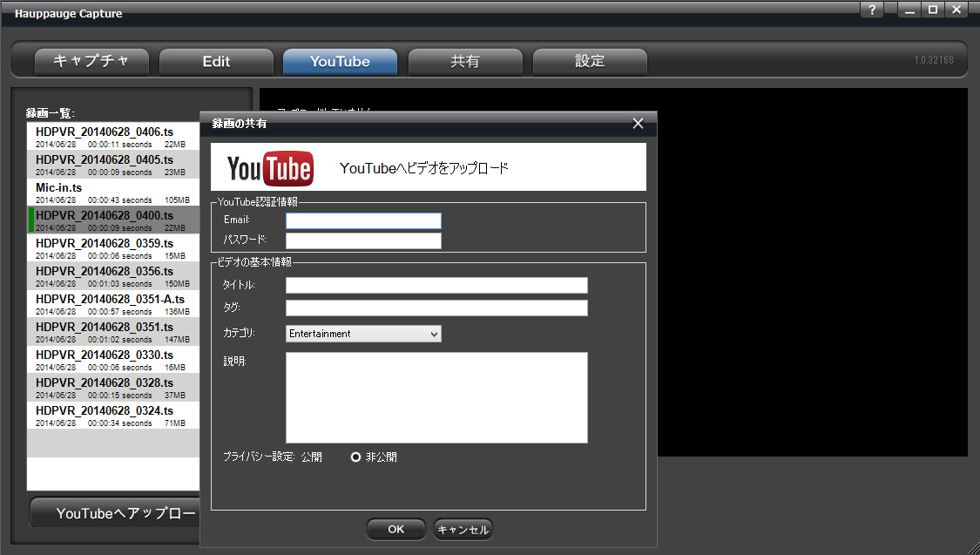The width and height of the screenshot is (980, 555).
Task: Click into the タイトル field
Action: 436,285
